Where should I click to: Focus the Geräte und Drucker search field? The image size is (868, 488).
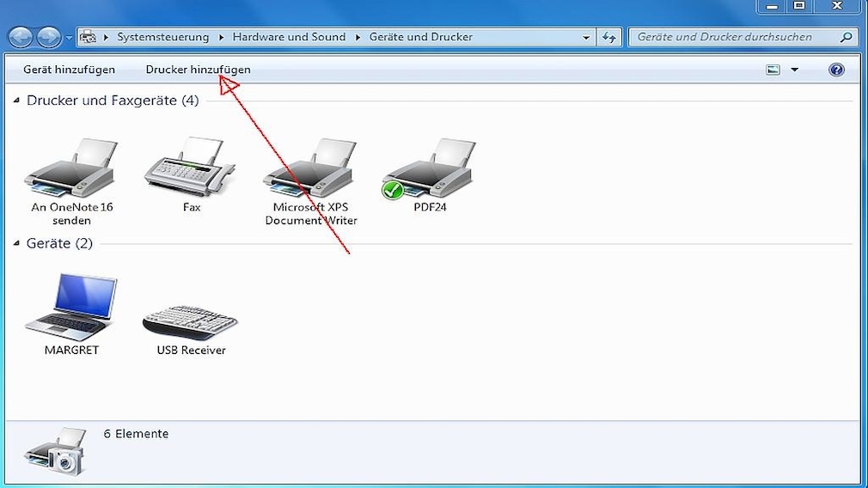pos(735,37)
